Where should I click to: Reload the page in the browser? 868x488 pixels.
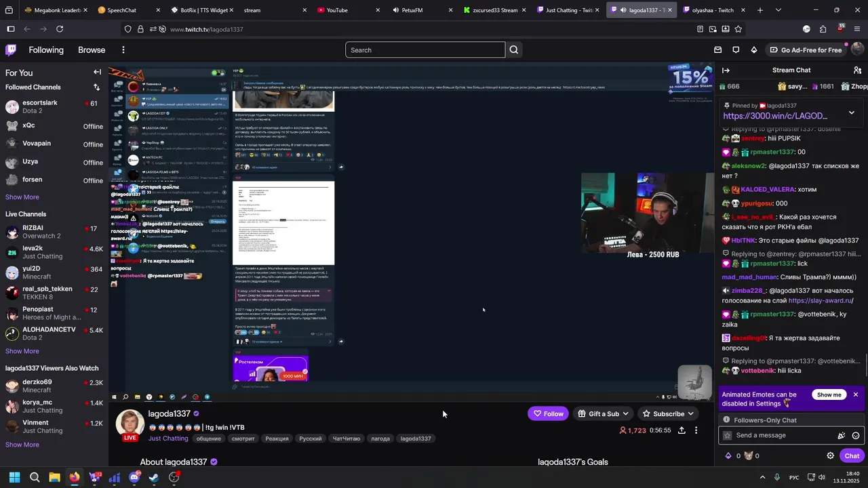(x=60, y=29)
